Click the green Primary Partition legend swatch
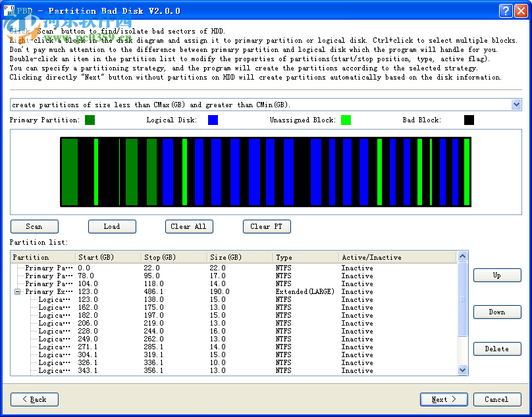 pyautogui.click(x=90, y=120)
